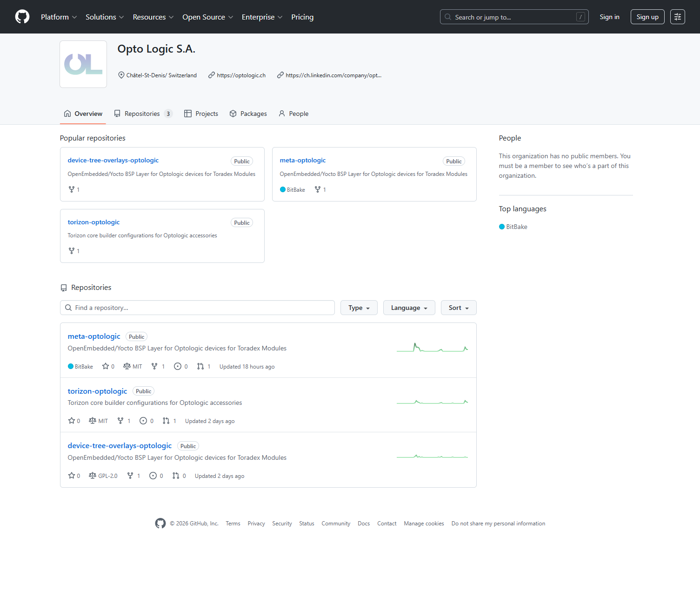This screenshot has width=700, height=591.
Task: Select the Overview tab
Action: (83, 114)
